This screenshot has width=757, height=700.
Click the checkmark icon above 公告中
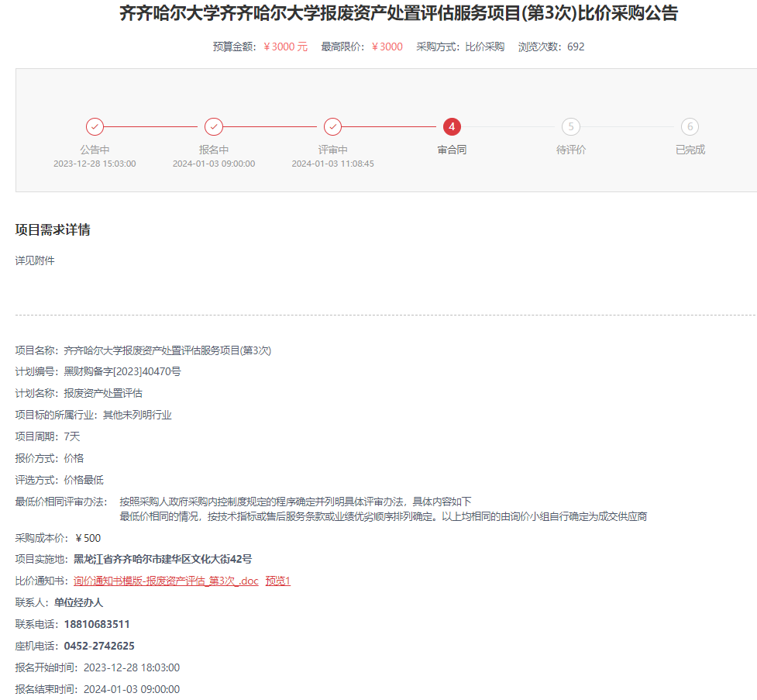pyautogui.click(x=95, y=126)
